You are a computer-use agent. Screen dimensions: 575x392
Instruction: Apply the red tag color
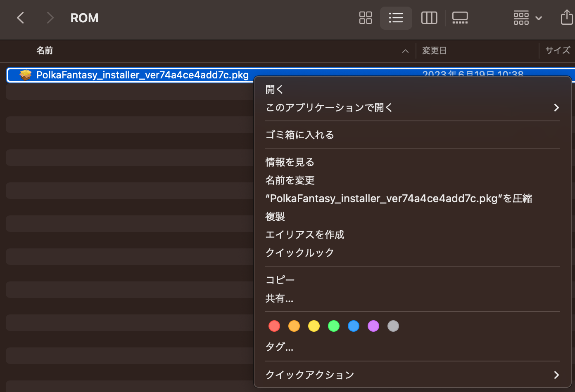pos(274,326)
